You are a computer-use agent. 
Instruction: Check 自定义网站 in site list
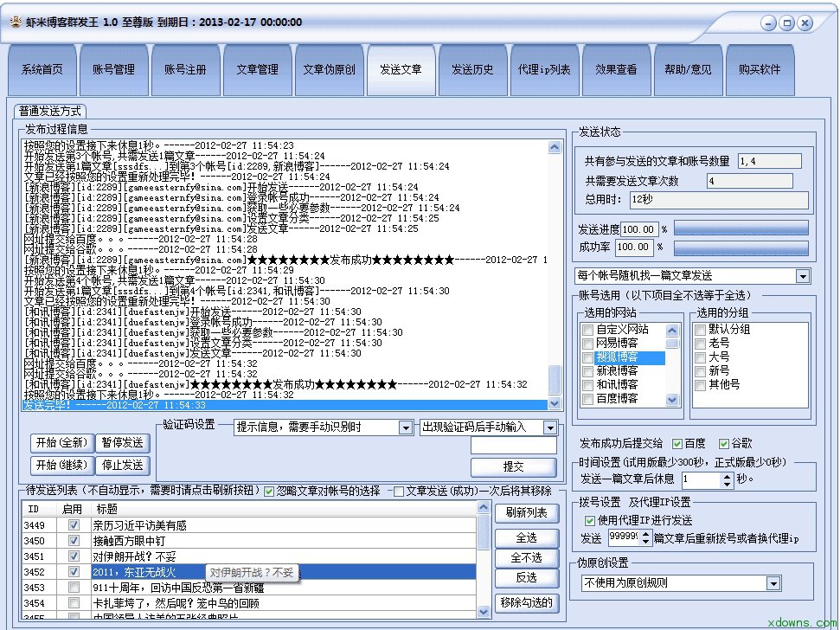587,330
